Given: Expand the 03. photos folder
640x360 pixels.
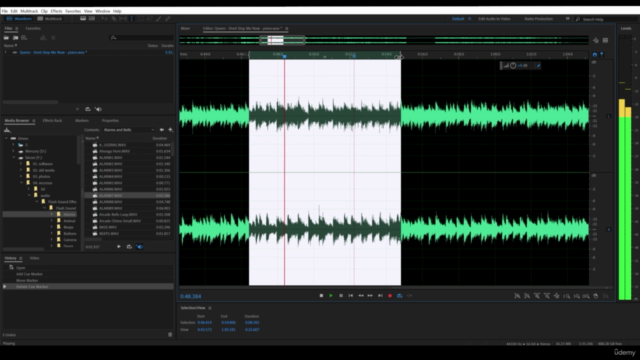Looking at the screenshot, I should click(x=21, y=176).
